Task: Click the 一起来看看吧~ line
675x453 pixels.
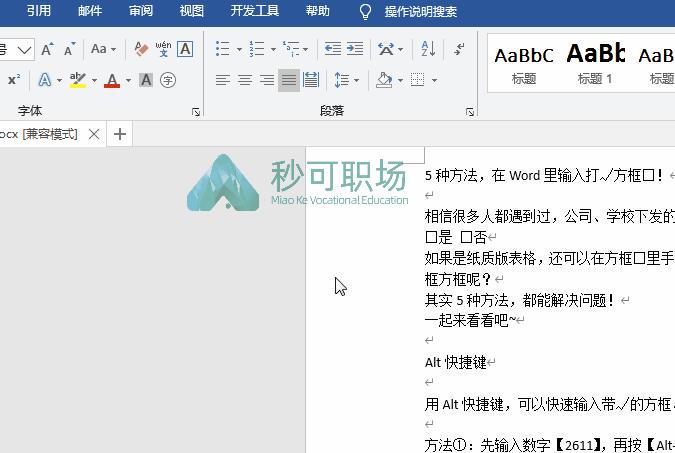Action: click(470, 320)
